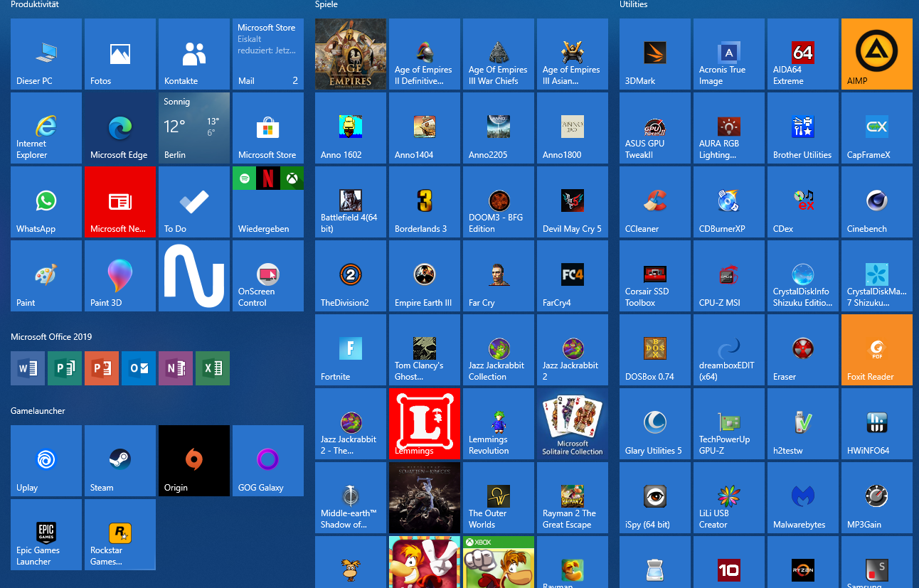
Task: Open Malwarebytes tile
Action: (x=803, y=498)
